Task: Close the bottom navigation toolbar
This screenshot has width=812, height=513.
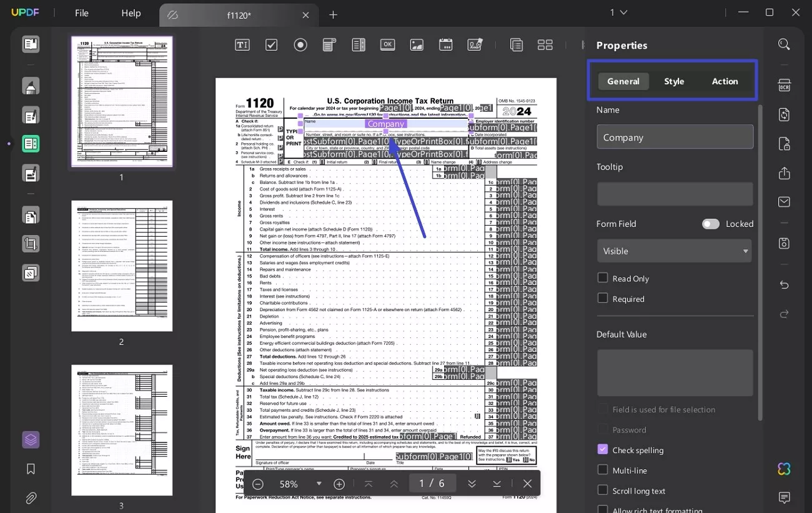Action: (x=528, y=484)
